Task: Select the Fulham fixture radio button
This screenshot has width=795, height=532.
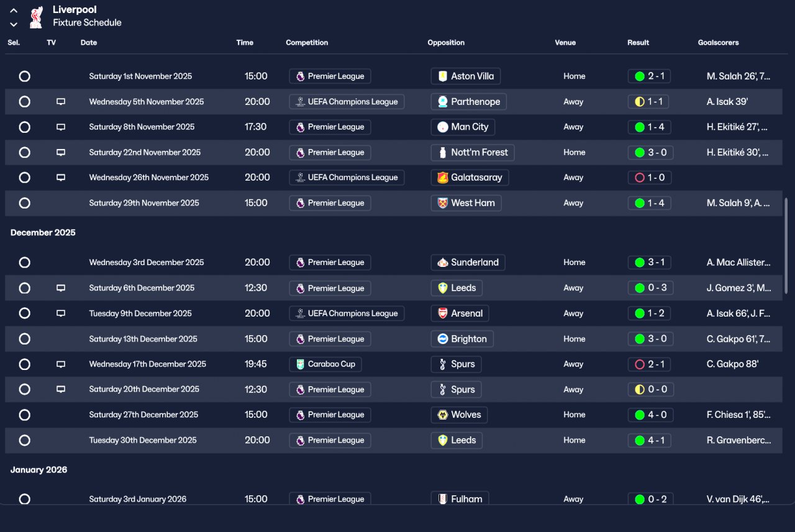Action: tap(24, 499)
